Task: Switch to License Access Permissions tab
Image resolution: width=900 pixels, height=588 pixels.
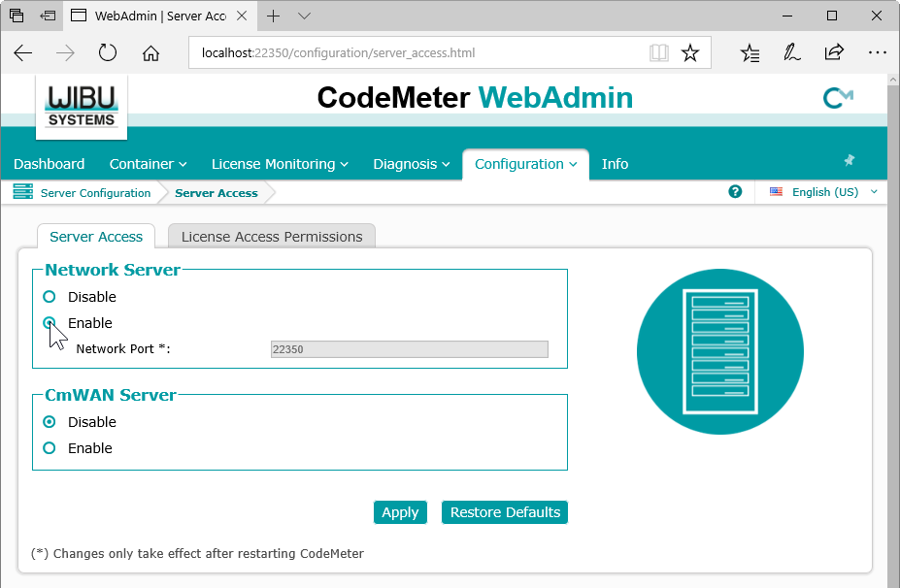Action: [272, 237]
